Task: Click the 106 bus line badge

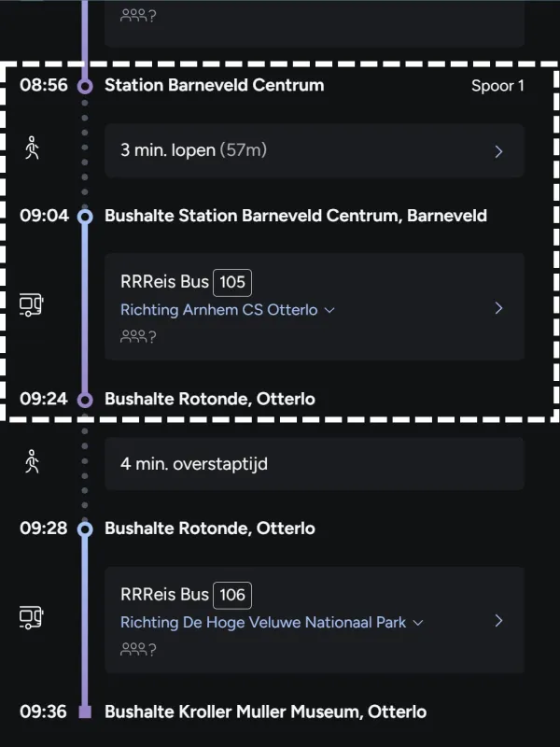Action: point(232,595)
